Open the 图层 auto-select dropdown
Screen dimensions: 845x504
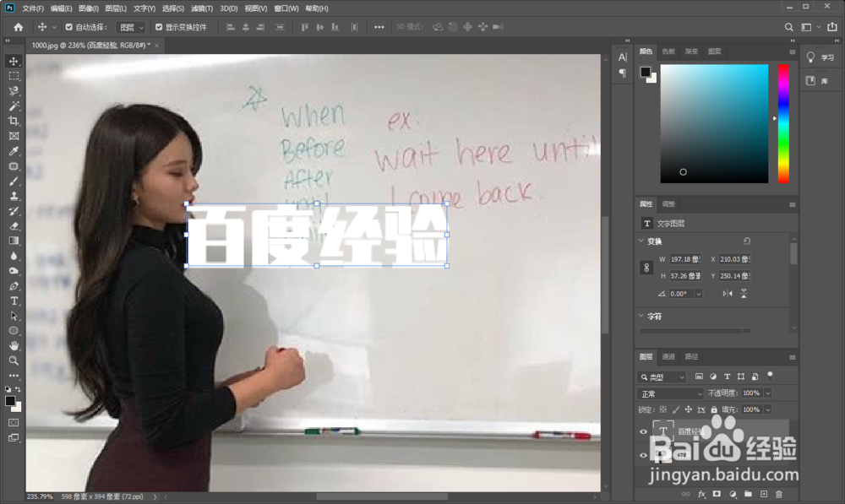(x=132, y=28)
